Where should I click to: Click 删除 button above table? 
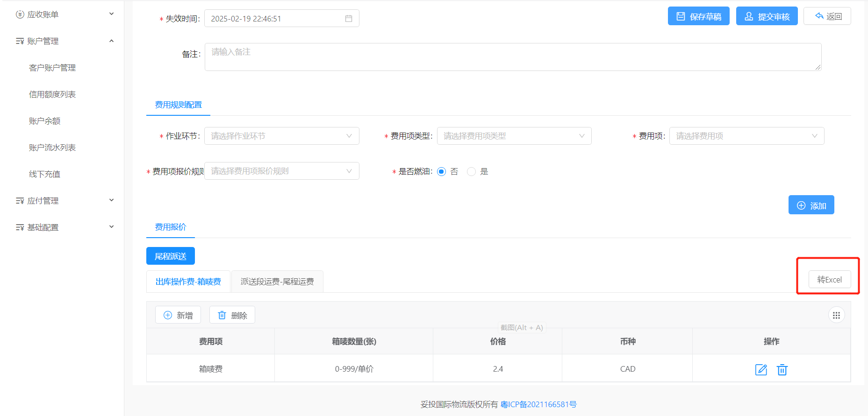coord(232,315)
